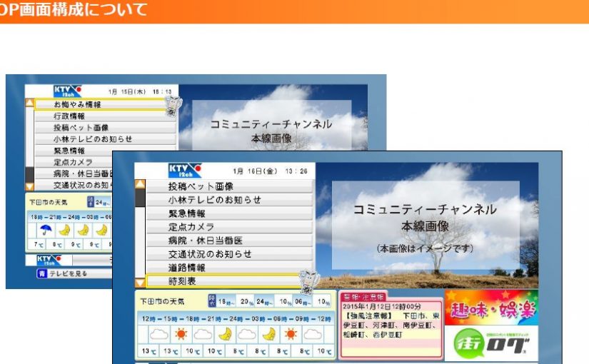The width and height of the screenshot is (589, 364).
Task: Click the blue umbrella weather icon
Action: point(46,230)
